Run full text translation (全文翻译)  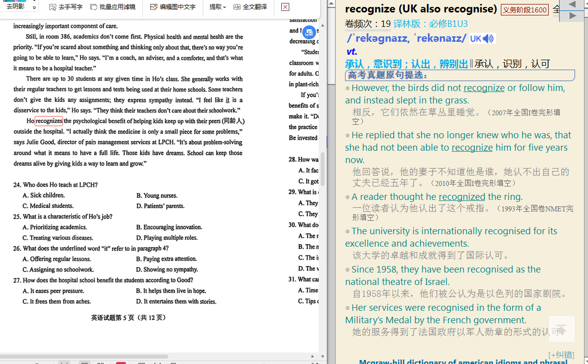250,7
